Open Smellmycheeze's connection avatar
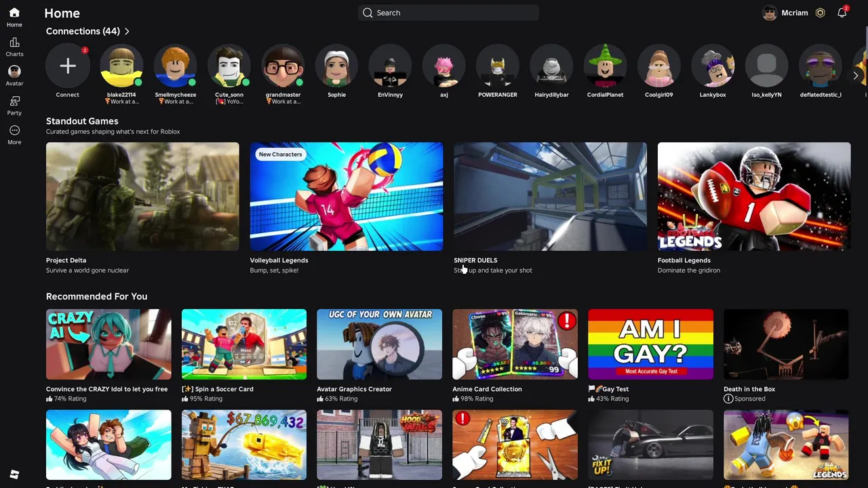The image size is (868, 488). (175, 66)
